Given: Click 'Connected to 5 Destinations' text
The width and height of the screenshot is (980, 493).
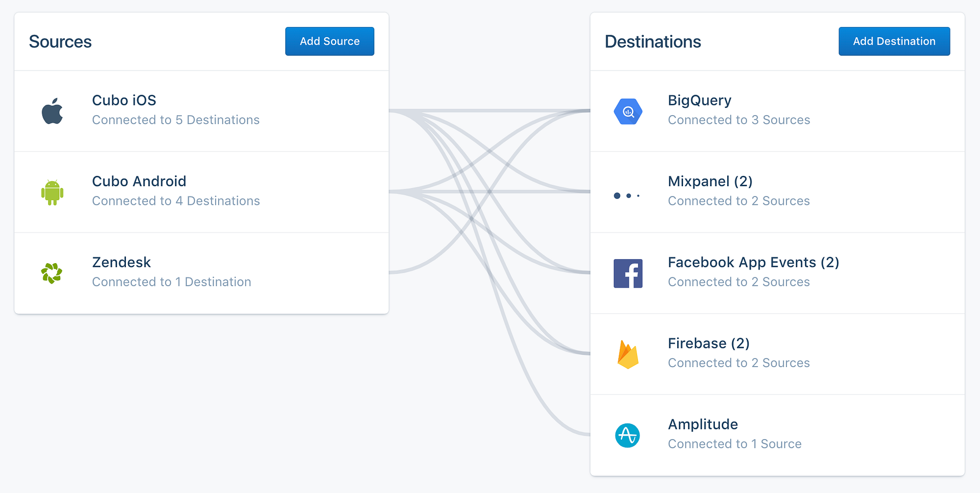Looking at the screenshot, I should click(x=176, y=120).
